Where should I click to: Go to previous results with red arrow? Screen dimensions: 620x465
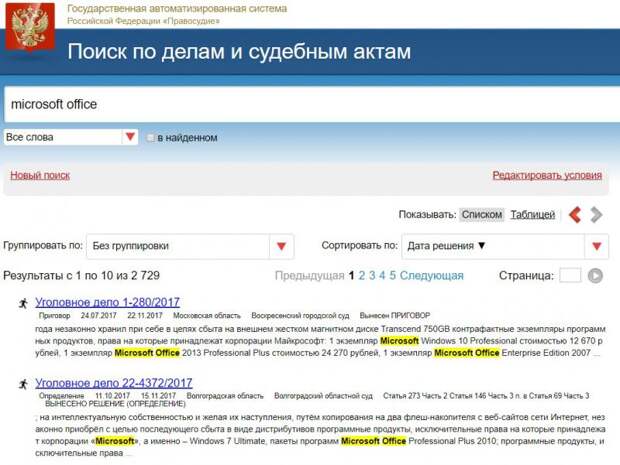[575, 215]
